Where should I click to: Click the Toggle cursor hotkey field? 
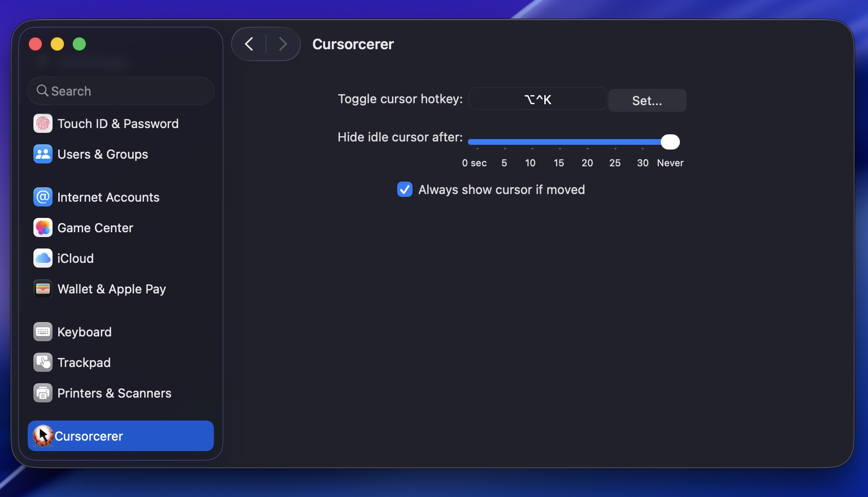click(x=538, y=99)
